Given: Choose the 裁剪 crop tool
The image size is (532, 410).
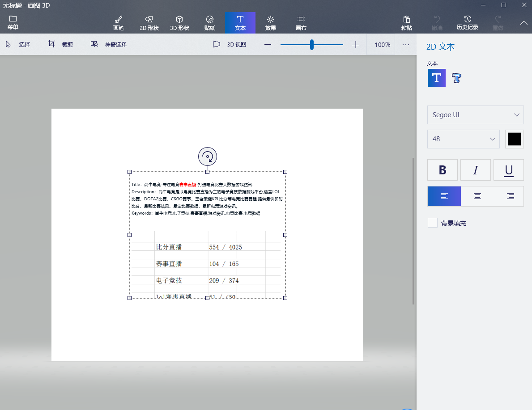Looking at the screenshot, I should 60,44.
